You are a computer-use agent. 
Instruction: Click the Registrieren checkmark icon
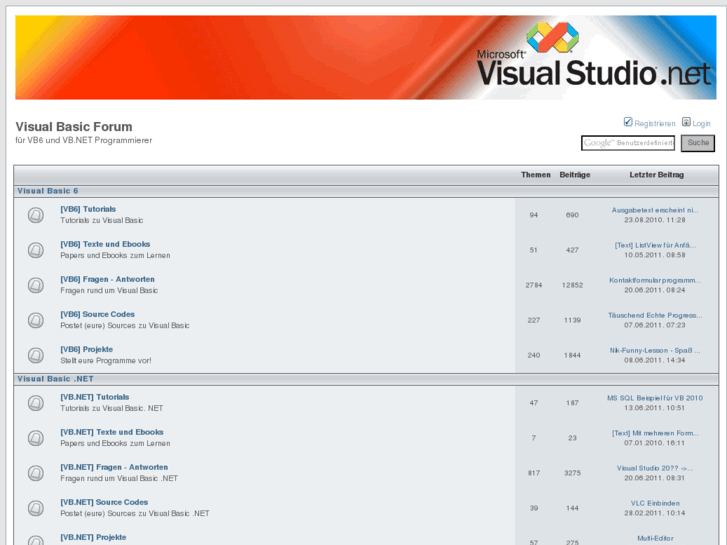point(628,122)
